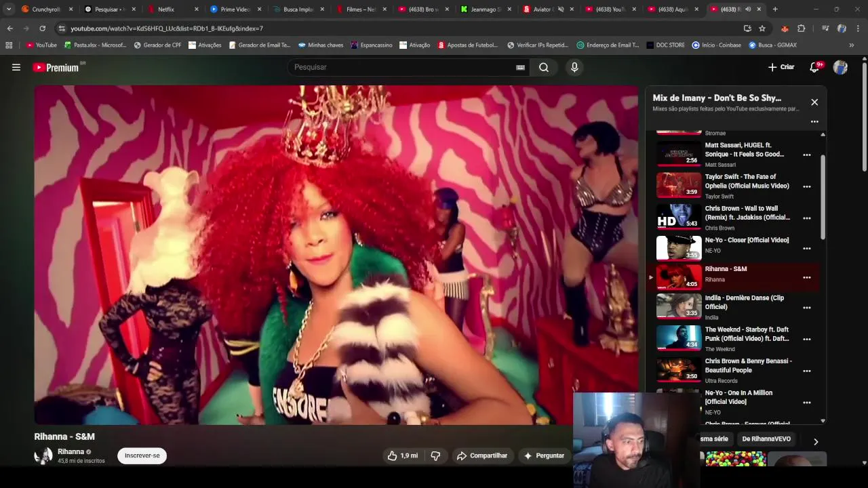
Task: Open options for Ne-Yo One In A Million
Action: tap(807, 402)
